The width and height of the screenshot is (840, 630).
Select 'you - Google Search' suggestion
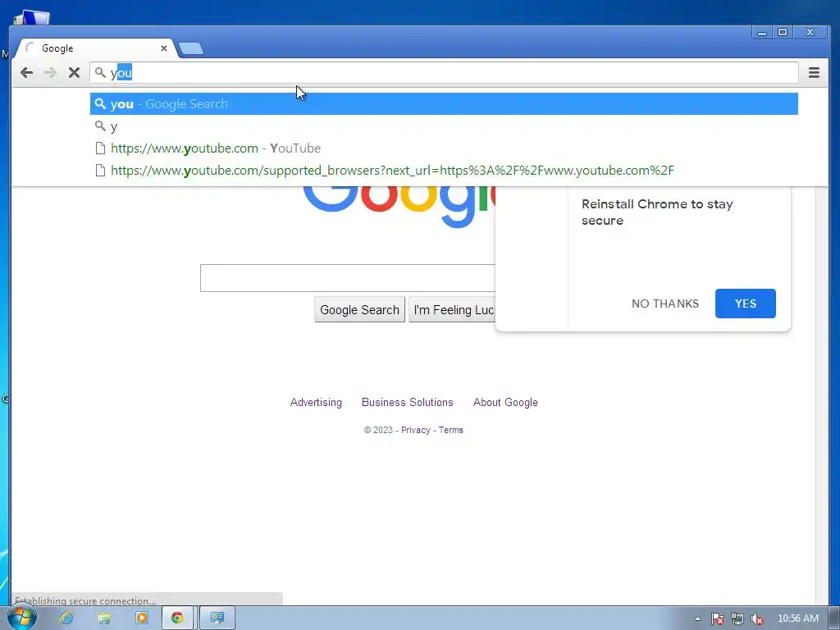tap(444, 104)
